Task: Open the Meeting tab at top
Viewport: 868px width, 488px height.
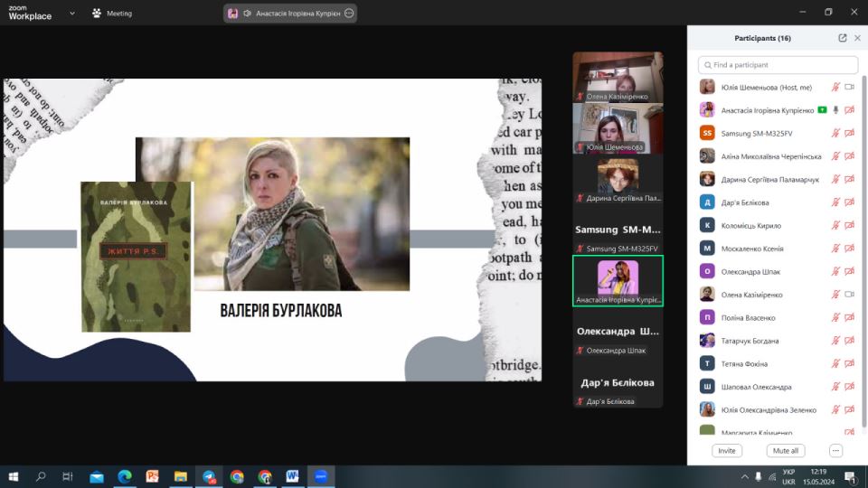Action: 112,14
